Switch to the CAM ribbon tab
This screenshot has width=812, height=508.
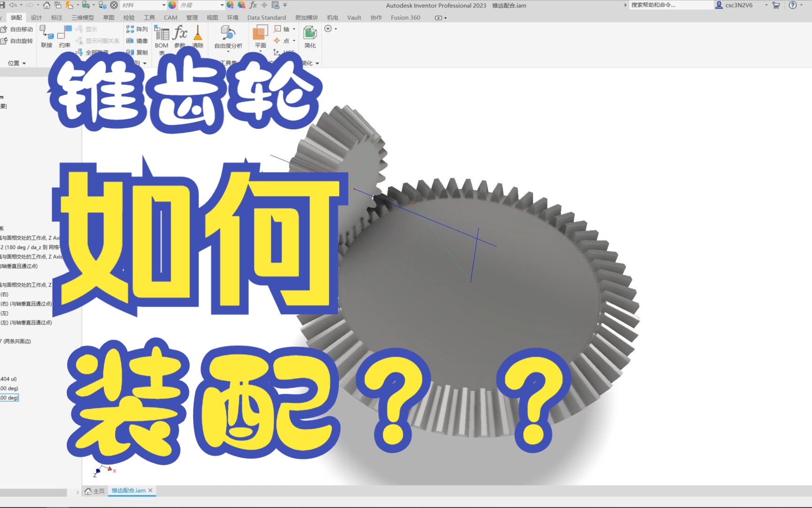[170, 17]
